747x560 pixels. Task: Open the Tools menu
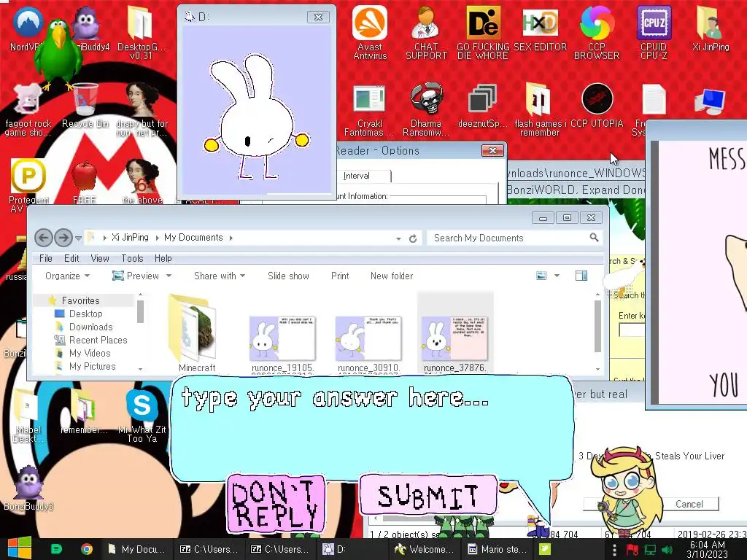132,258
